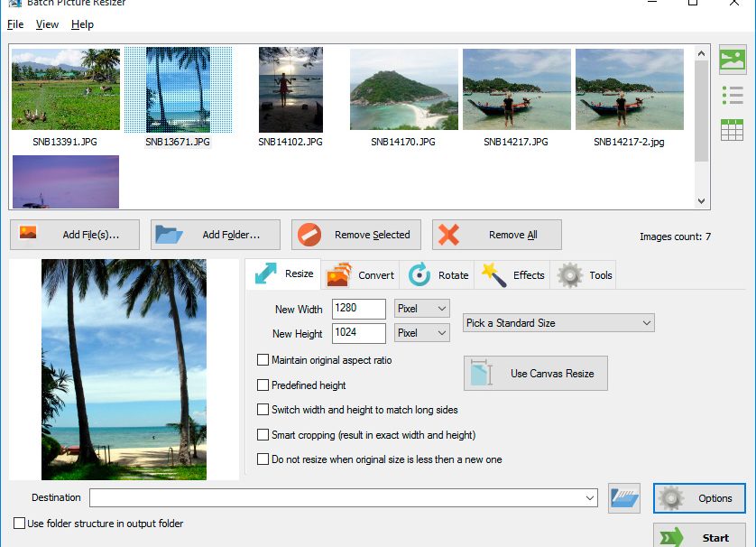Open the View menu

coord(47,24)
